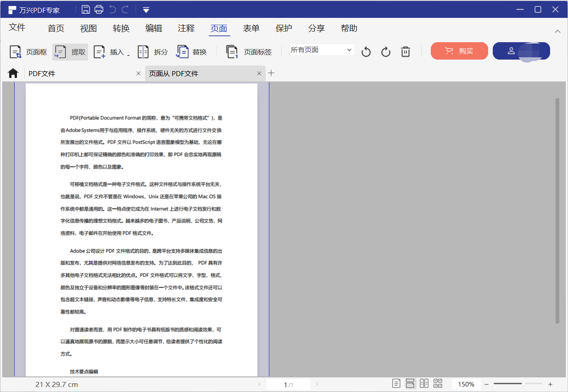
Task: Expand the Insert (插入) dropdown arrow
Action: pyautogui.click(x=128, y=55)
